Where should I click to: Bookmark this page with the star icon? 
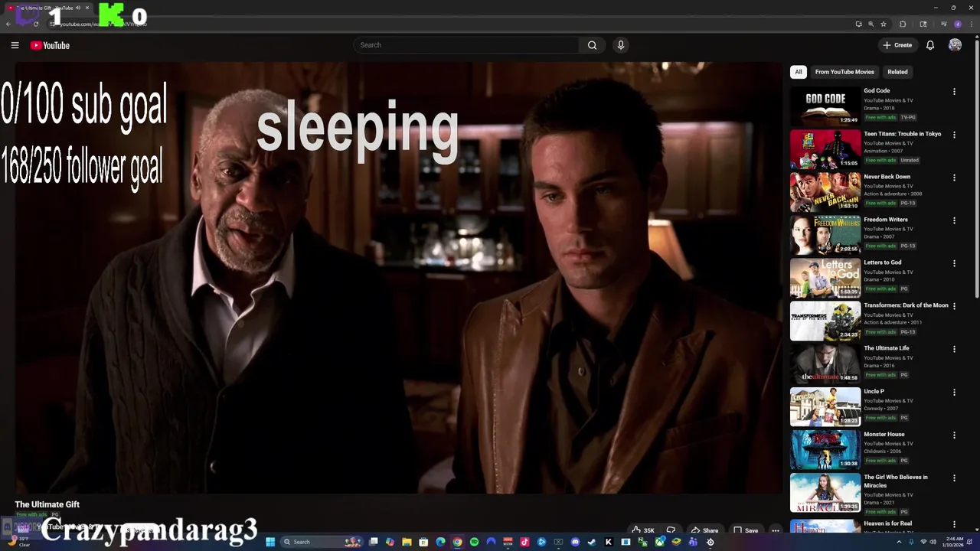[x=884, y=24]
